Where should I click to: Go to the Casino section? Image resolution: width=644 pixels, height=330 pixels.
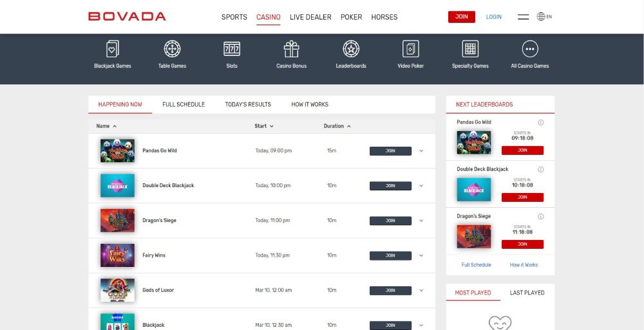pyautogui.click(x=268, y=17)
